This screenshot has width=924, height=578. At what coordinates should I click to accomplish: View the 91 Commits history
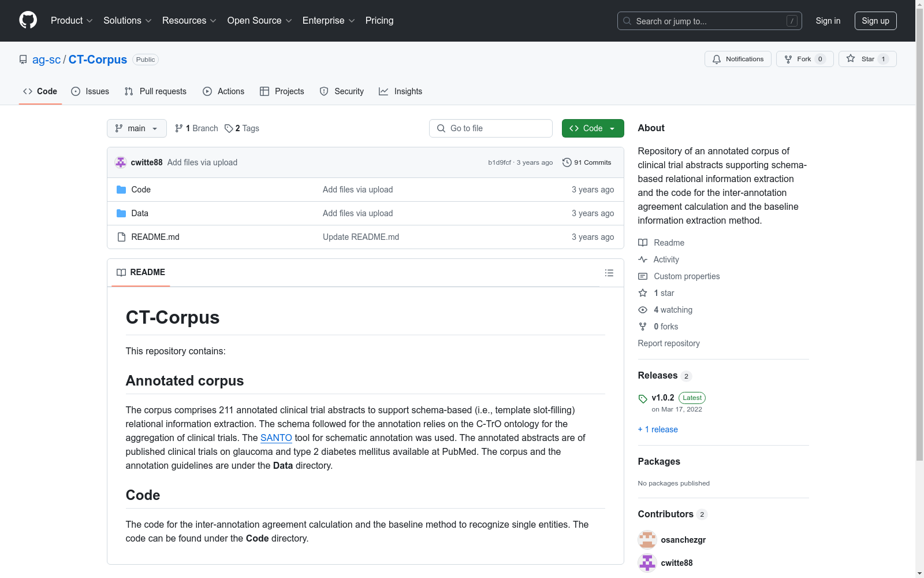[587, 162]
